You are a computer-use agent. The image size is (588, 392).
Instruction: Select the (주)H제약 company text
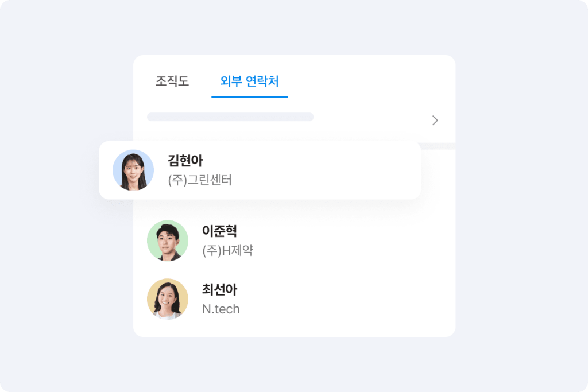227,251
